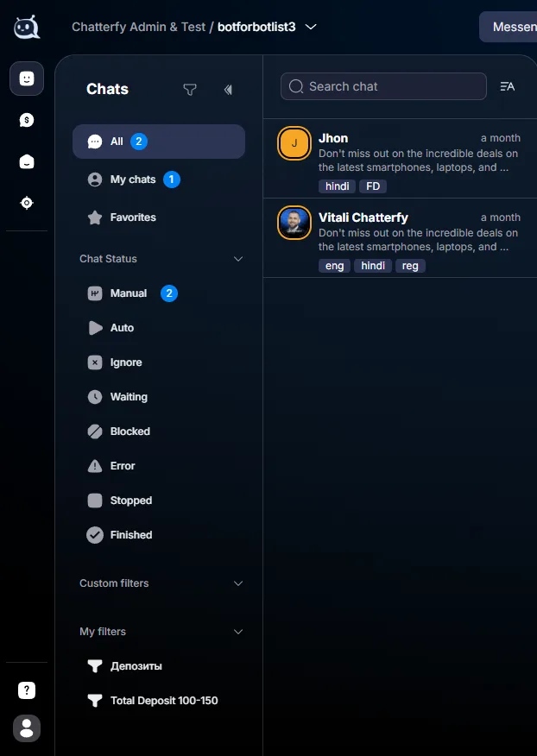Click the funnel icon beside Депозиты

(x=95, y=666)
